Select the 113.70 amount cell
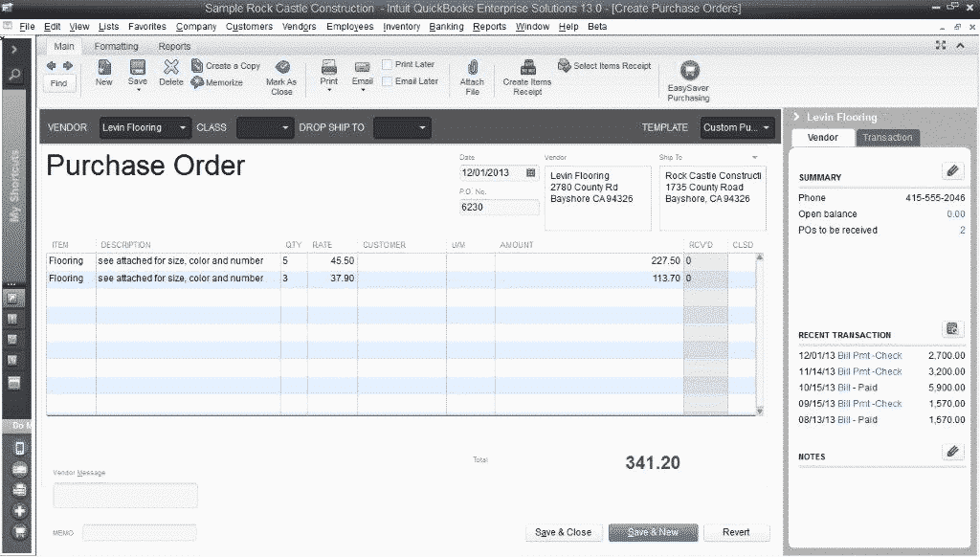The image size is (980, 557). 590,278
